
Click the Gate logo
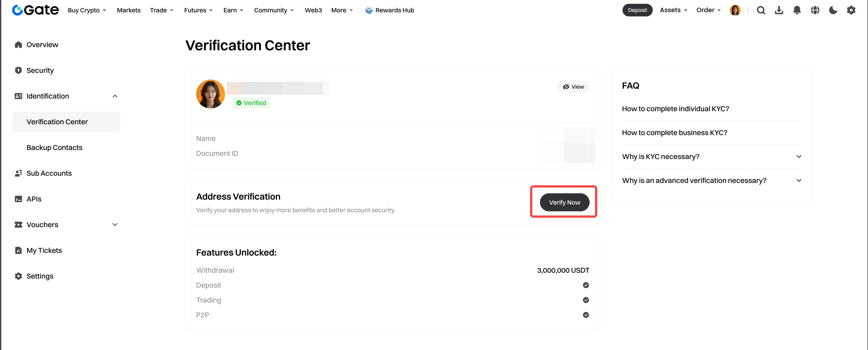tap(35, 10)
